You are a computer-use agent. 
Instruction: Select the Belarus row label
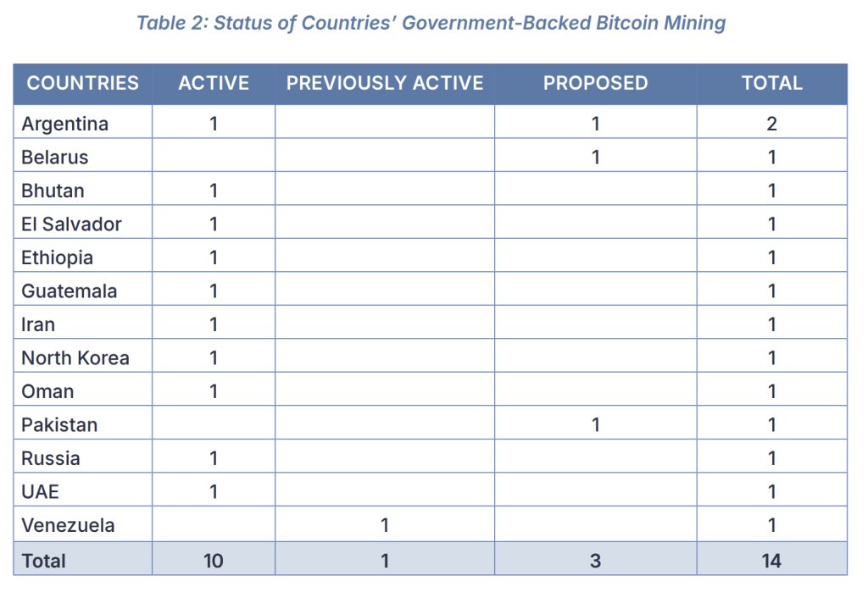55,158
